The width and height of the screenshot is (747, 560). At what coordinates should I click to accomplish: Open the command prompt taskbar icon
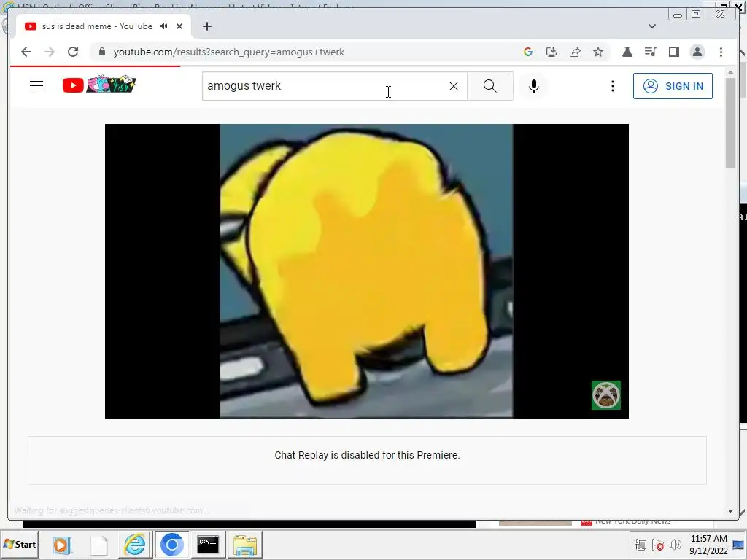(x=208, y=545)
